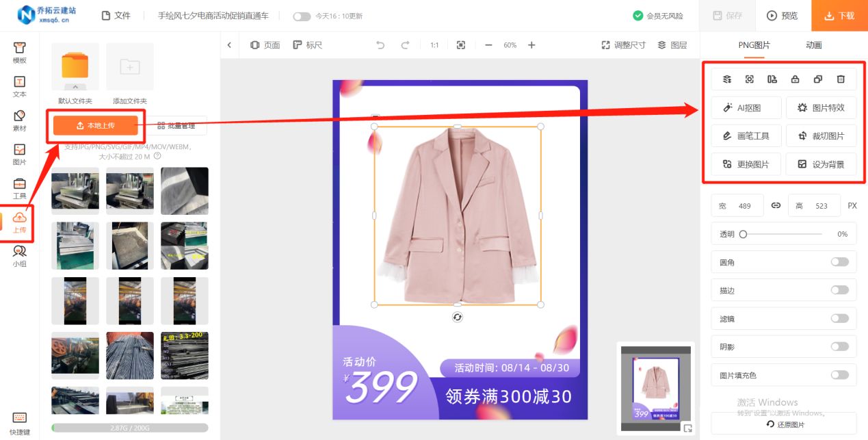Select the PNG图片 tab

pos(754,45)
